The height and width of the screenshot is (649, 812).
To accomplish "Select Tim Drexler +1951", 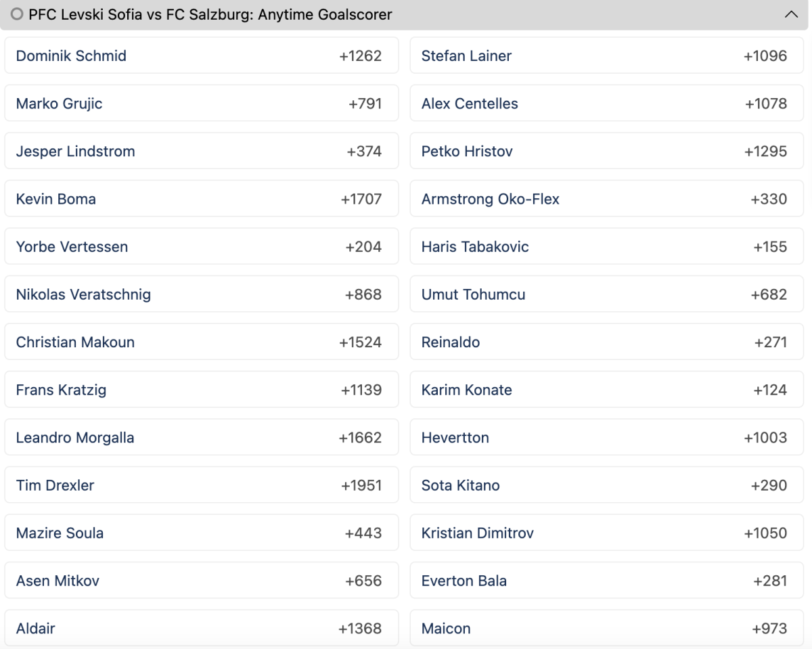I will 202,485.
